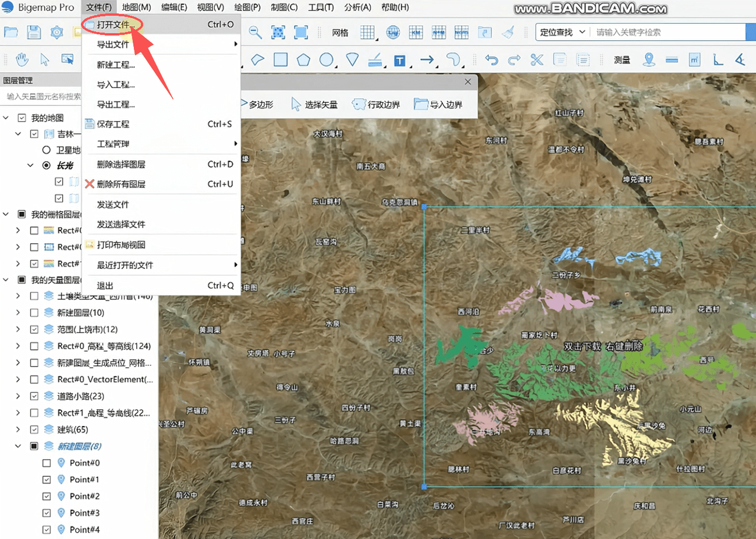Click the 多边形 button
Screen dimensions: 756x539
click(257, 105)
